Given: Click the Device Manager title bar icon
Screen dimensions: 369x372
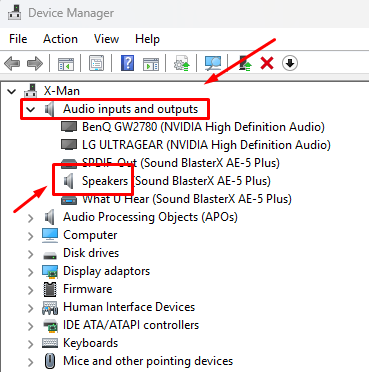Looking at the screenshot, I should [x=15, y=13].
